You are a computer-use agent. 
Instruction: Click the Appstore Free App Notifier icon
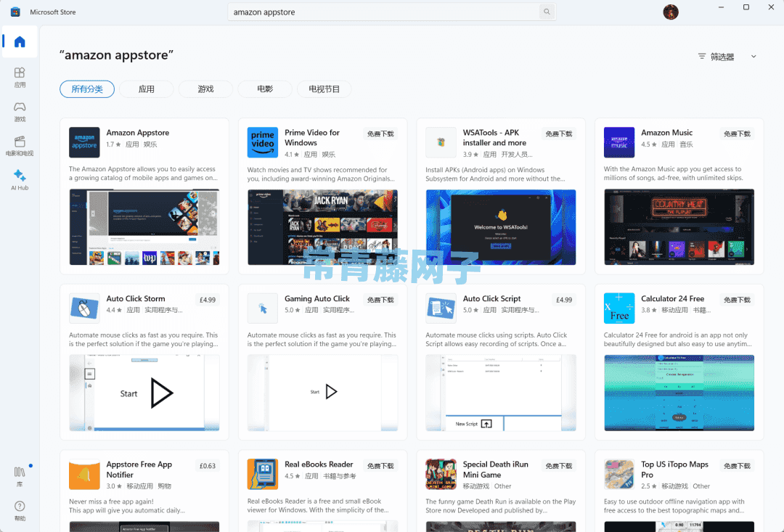84,474
